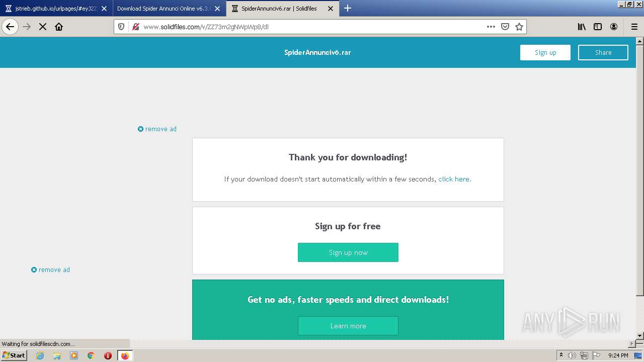Open the volume control tray icon
Screen dimensions: 644x362
[x=572, y=355]
